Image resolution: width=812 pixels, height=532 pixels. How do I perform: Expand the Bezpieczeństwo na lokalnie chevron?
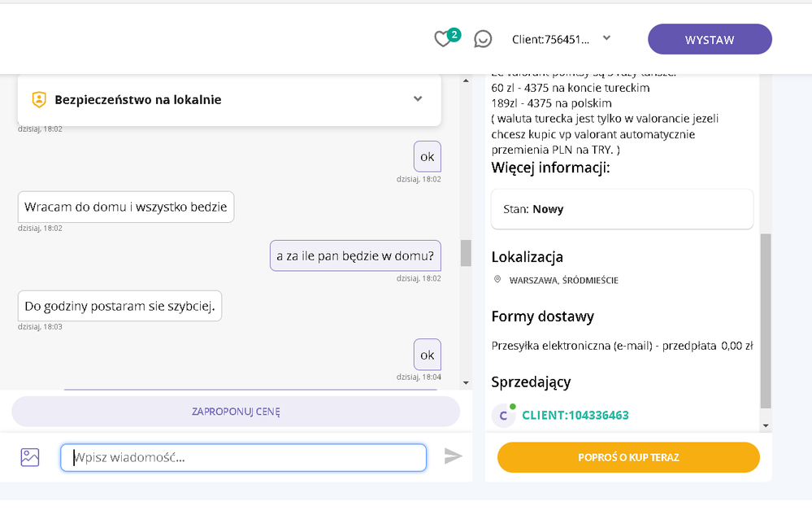[418, 99]
